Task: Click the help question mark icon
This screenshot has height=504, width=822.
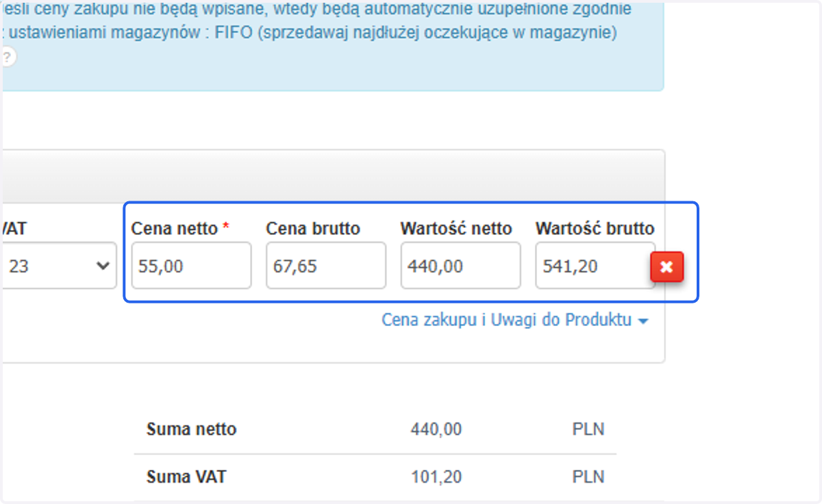Action: click(x=7, y=57)
